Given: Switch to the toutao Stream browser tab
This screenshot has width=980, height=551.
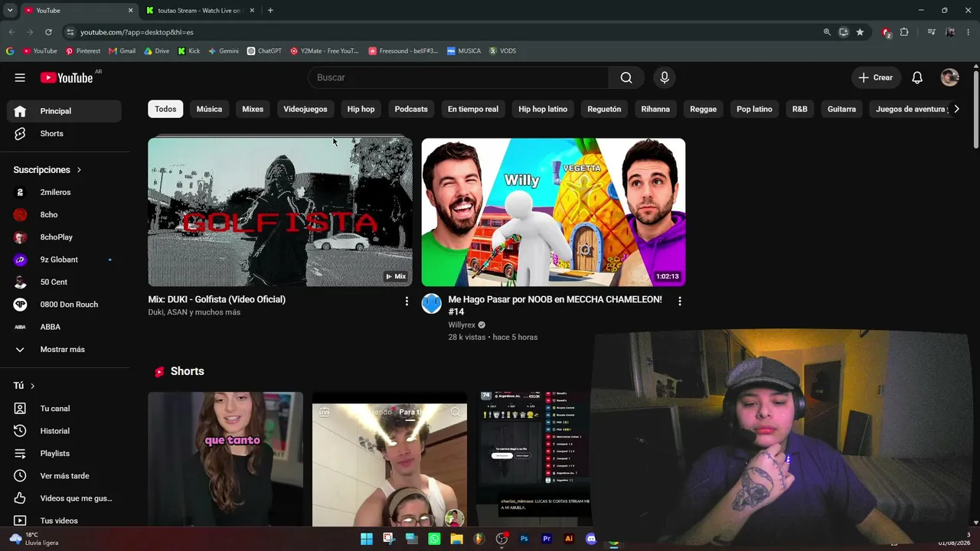Looking at the screenshot, I should coord(199,11).
